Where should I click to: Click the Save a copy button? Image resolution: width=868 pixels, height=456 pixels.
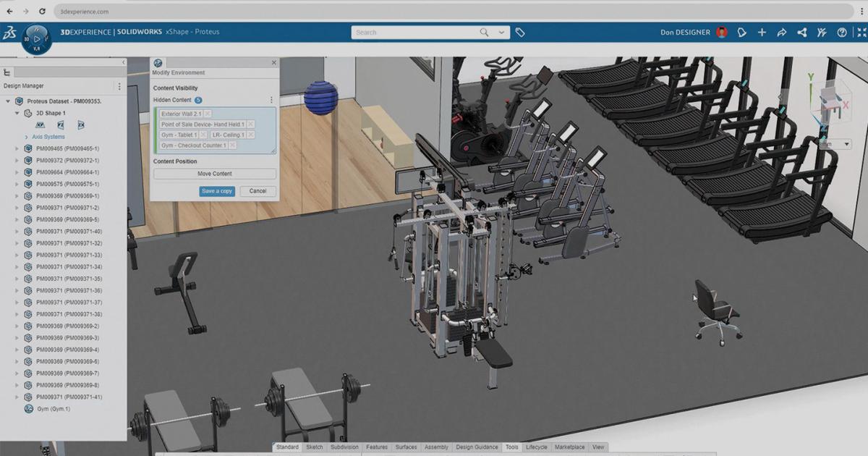[216, 191]
